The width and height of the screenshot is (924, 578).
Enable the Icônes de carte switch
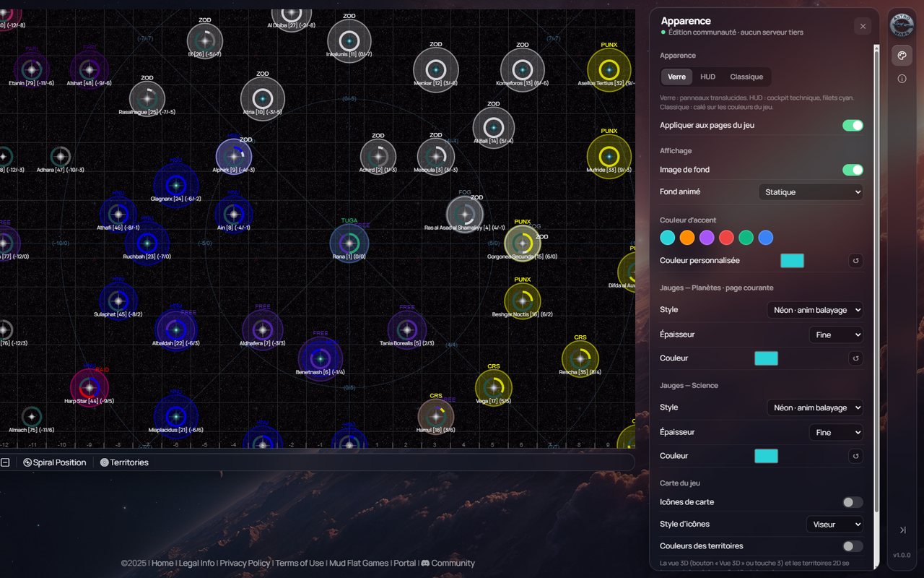pyautogui.click(x=853, y=503)
